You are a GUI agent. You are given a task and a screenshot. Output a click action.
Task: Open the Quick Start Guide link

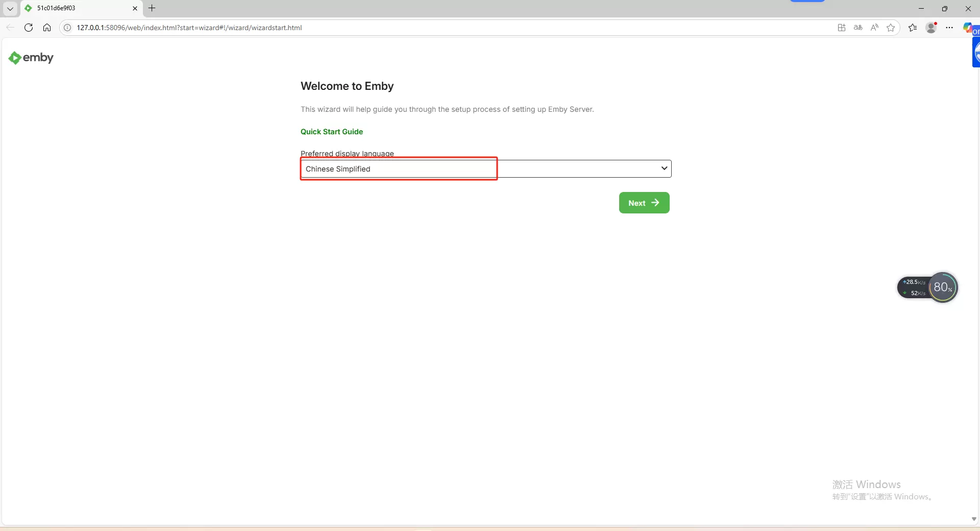click(x=331, y=132)
